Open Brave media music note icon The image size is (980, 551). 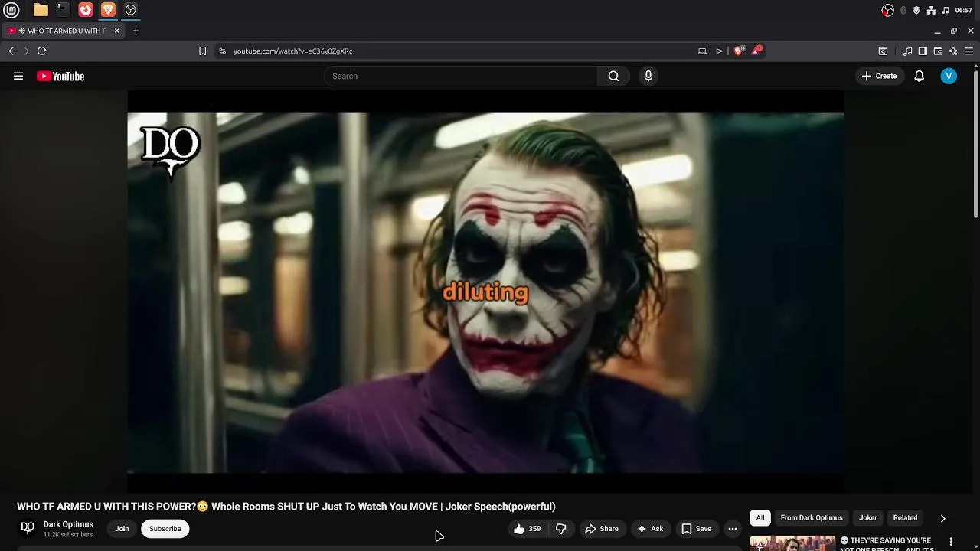(x=908, y=51)
